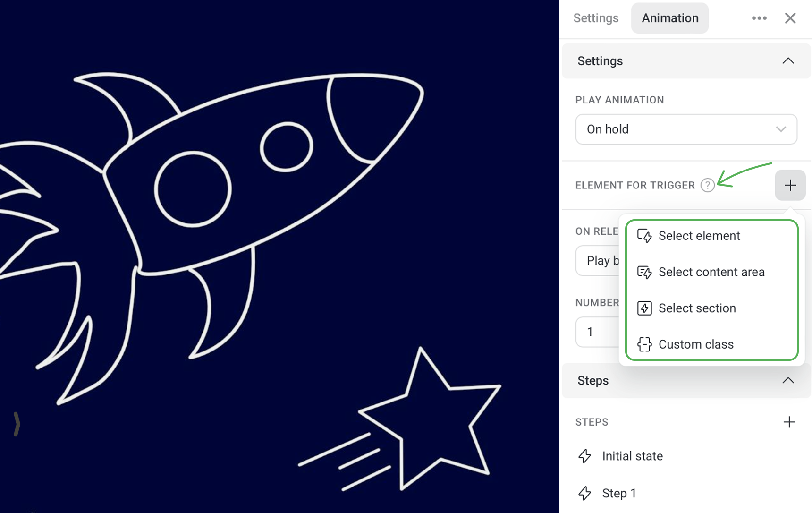Open the On Release 'Play b' dropdown
The width and height of the screenshot is (812, 513).
598,260
